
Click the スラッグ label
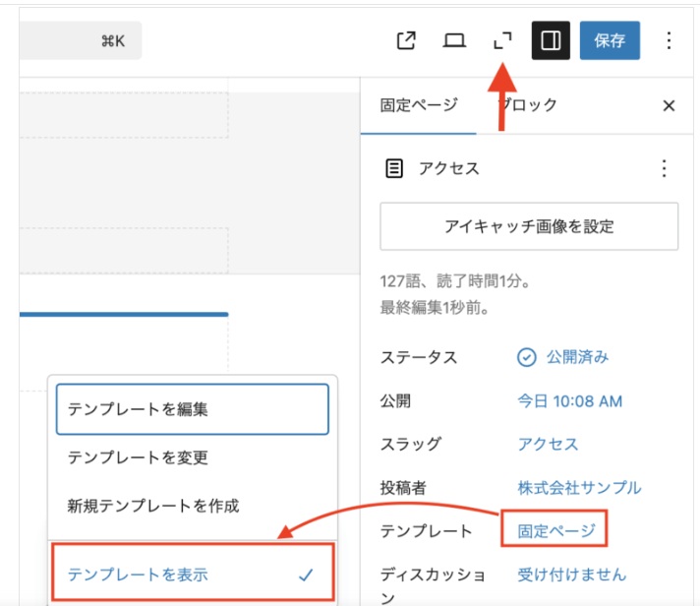click(411, 444)
